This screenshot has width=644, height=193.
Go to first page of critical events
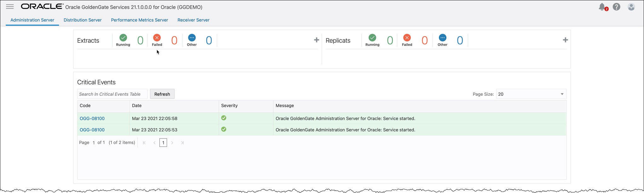144,143
